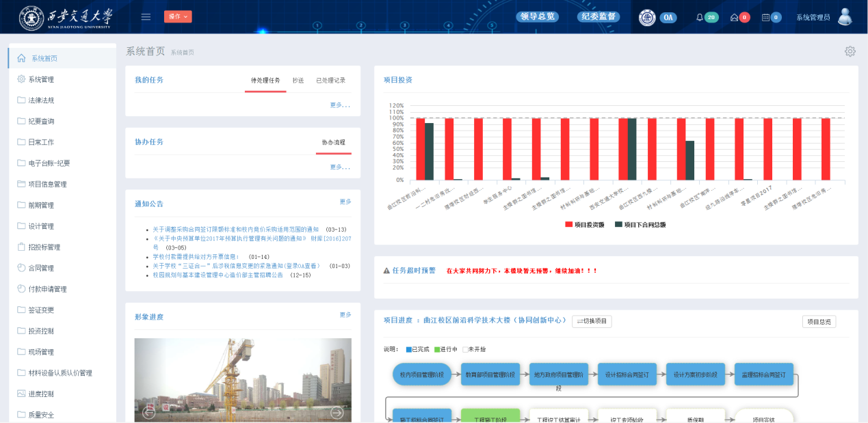This screenshot has height=423, width=868.
Task: Open 更多... link under 我的任务
Action: pos(339,105)
